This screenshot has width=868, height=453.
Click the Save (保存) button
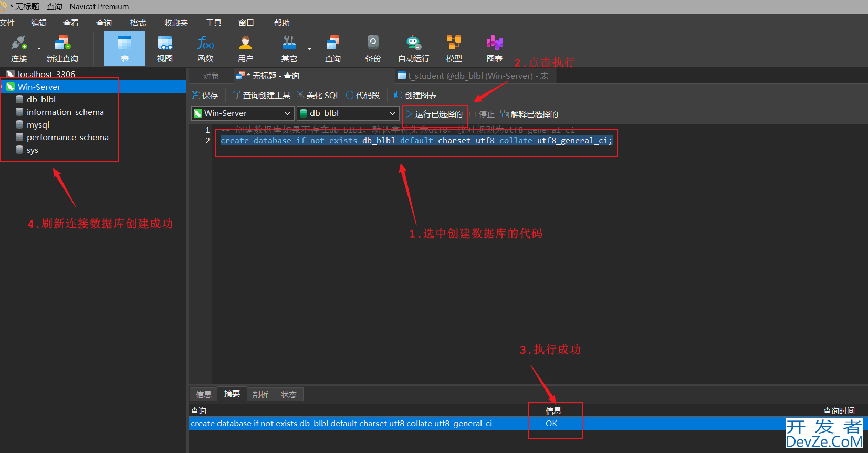[205, 95]
